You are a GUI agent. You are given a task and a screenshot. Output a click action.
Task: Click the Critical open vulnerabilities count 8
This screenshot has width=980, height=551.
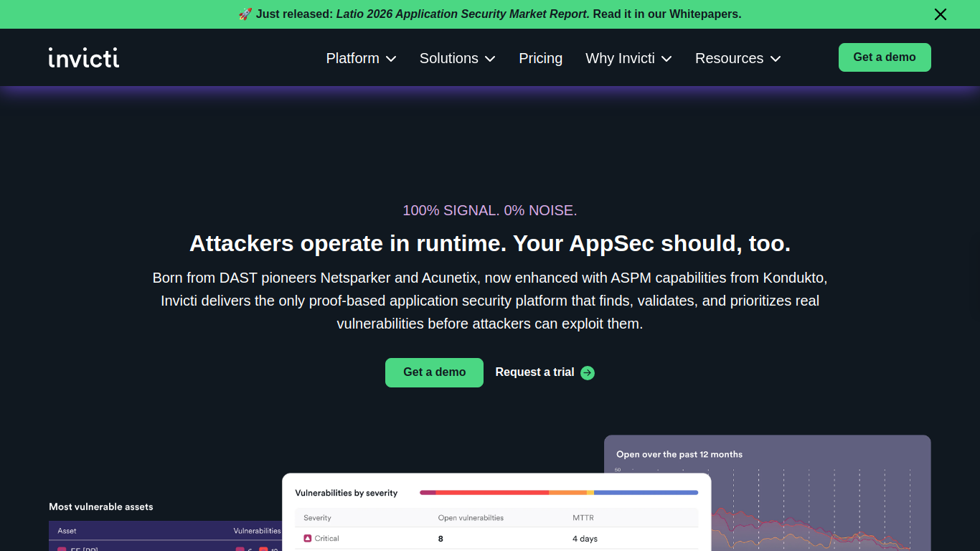[x=440, y=539]
